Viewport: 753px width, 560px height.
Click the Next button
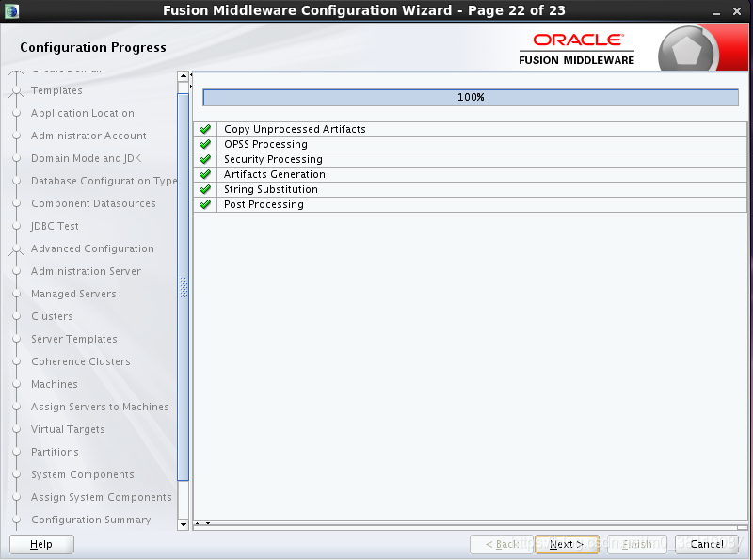[567, 544]
